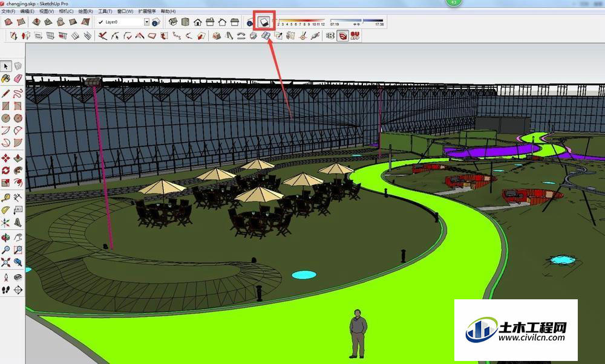Select the Push/Pull tool
This screenshot has width=605, height=364.
coord(18,158)
